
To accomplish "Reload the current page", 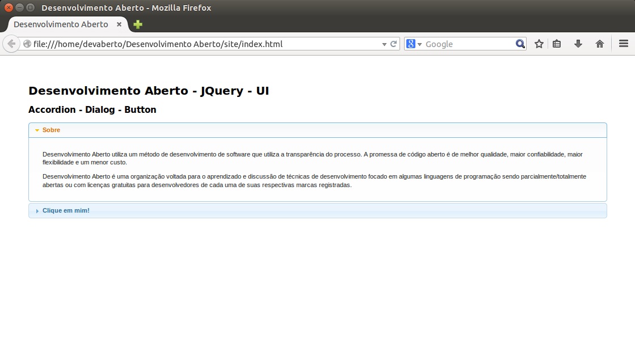I will pos(393,44).
